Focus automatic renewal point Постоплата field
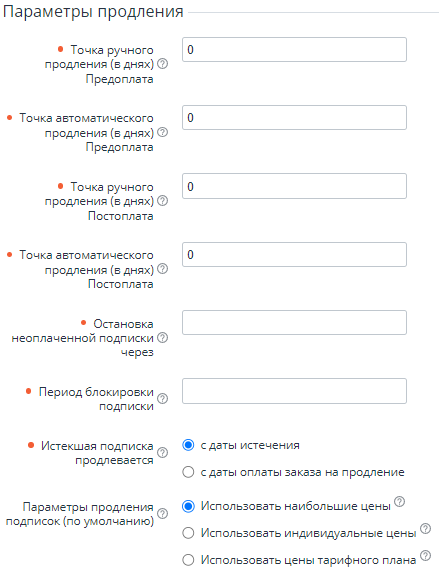 [x=294, y=254]
